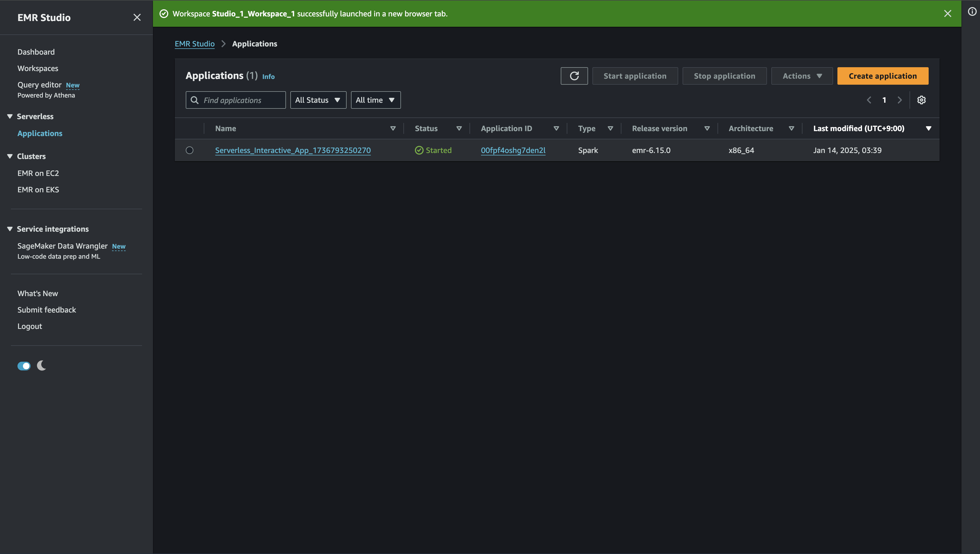This screenshot has height=554, width=980.
Task: Click the New badge beside SageMaker Data Wrangler
Action: [119, 247]
